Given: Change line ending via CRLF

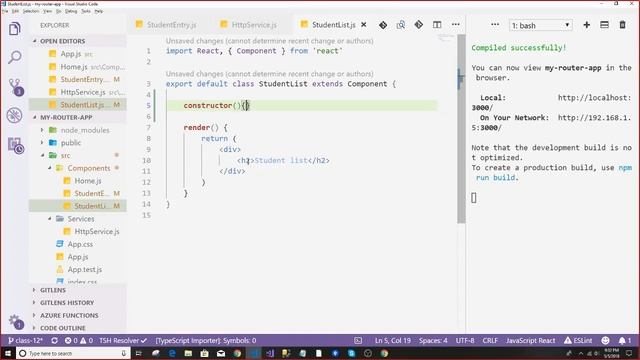Looking at the screenshot, I should coord(490,340).
